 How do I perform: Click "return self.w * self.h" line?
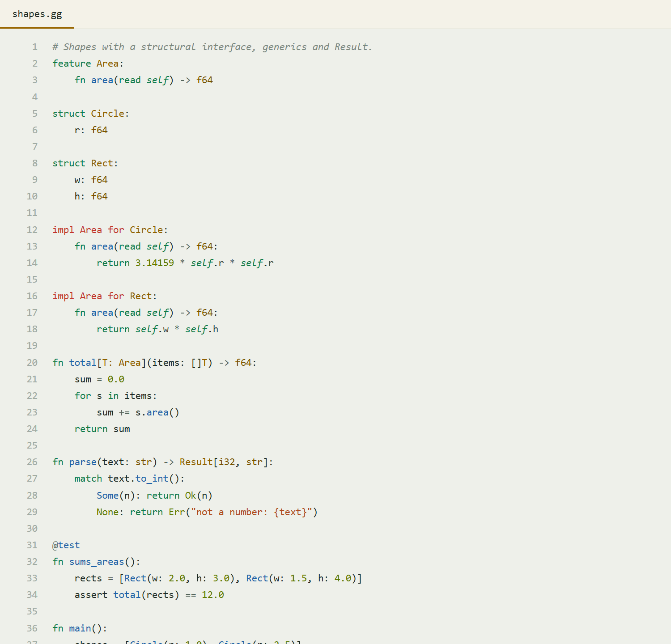click(x=157, y=330)
